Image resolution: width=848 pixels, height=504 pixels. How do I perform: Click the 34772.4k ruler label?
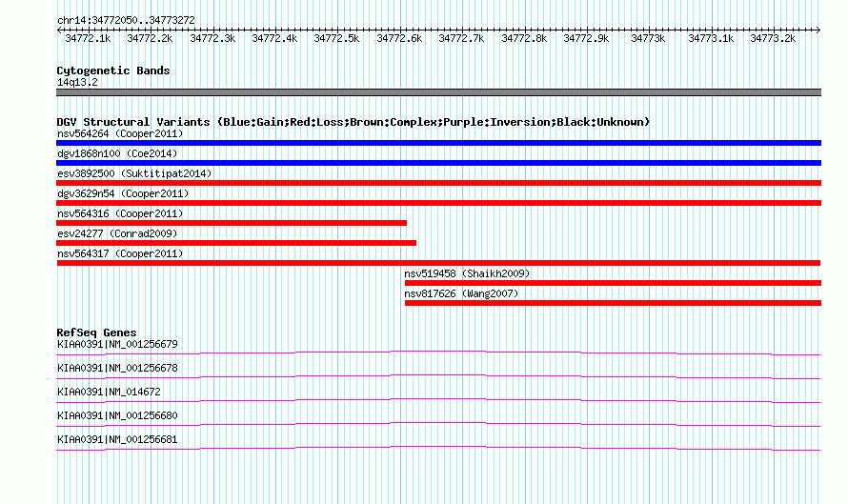point(274,38)
